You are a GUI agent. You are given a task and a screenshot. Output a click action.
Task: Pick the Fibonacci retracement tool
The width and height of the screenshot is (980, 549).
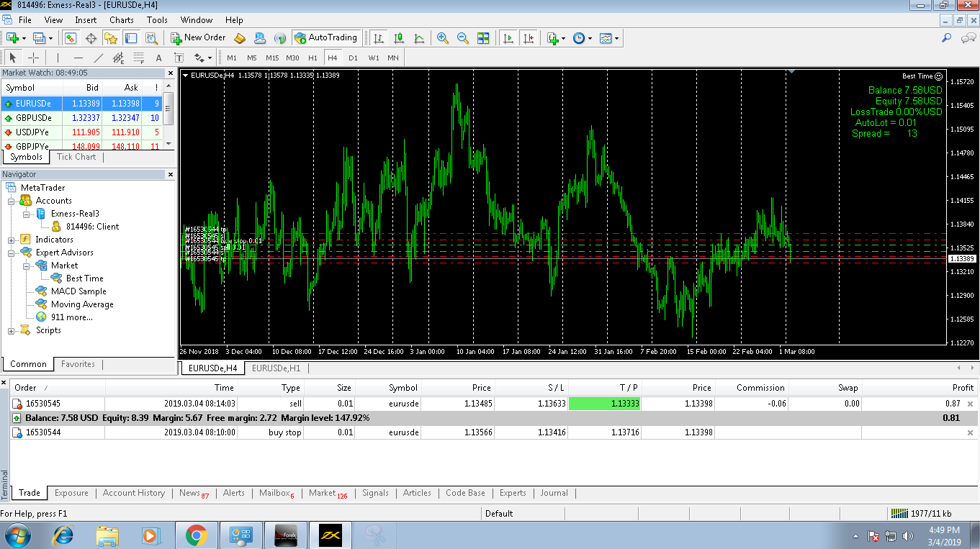[139, 58]
